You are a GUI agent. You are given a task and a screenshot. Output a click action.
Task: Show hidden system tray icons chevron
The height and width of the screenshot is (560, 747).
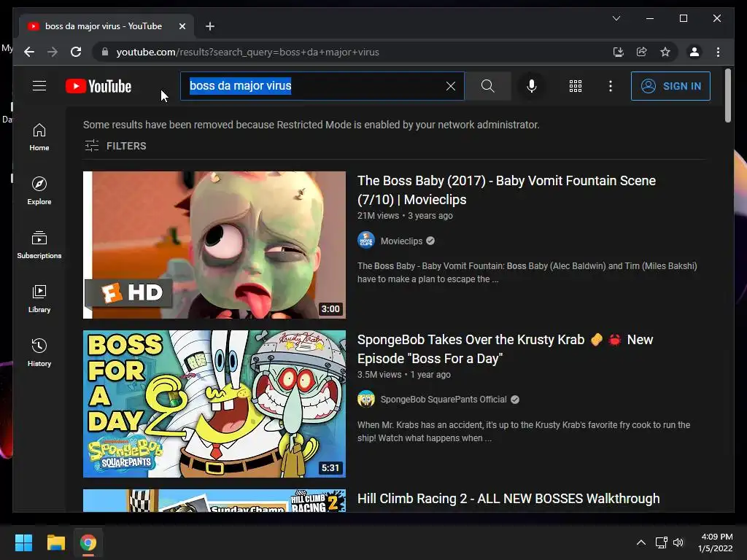(x=641, y=542)
